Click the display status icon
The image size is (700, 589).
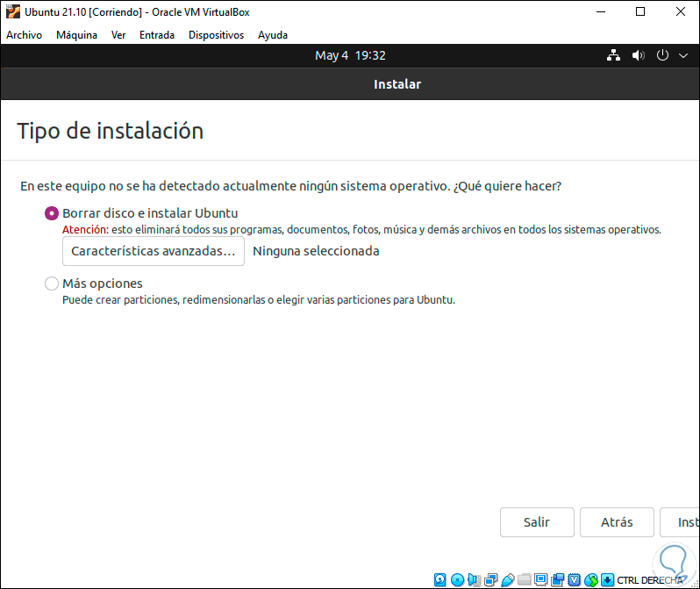[540, 580]
